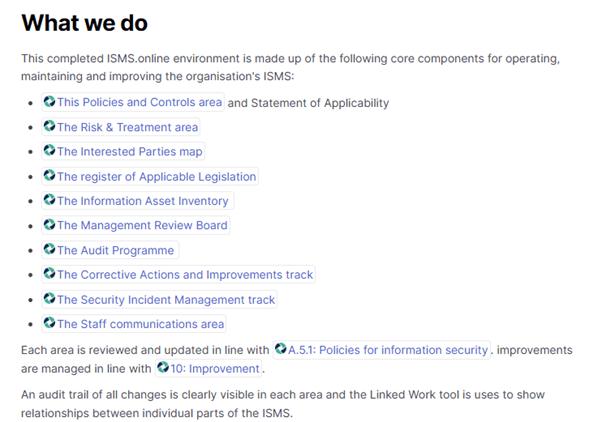Click the 'What we do' heading
This screenshot has width=602, height=422.
(84, 23)
